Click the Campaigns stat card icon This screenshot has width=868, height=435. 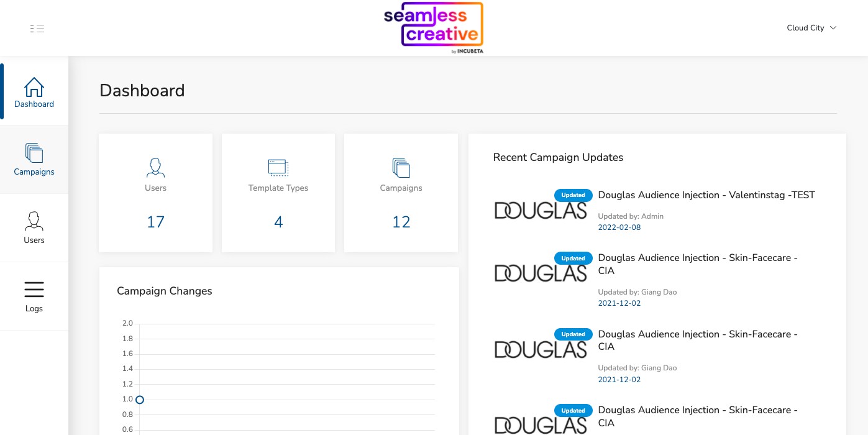point(401,167)
